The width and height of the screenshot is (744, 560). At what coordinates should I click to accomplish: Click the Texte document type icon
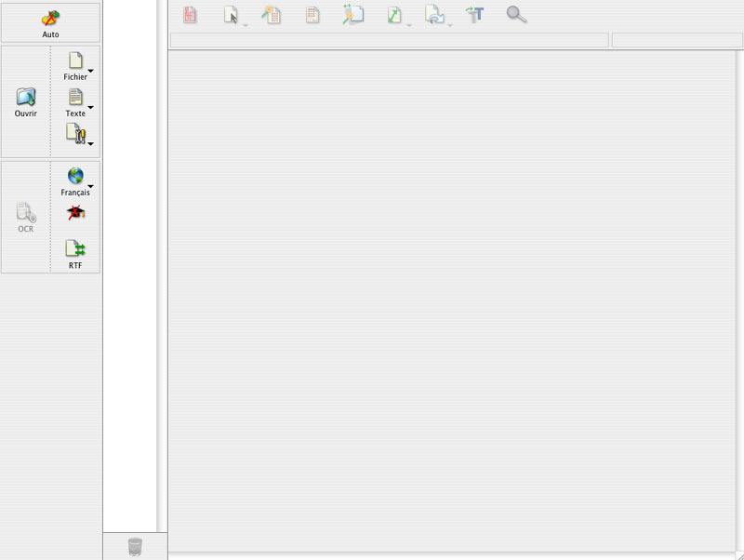pyautogui.click(x=75, y=98)
